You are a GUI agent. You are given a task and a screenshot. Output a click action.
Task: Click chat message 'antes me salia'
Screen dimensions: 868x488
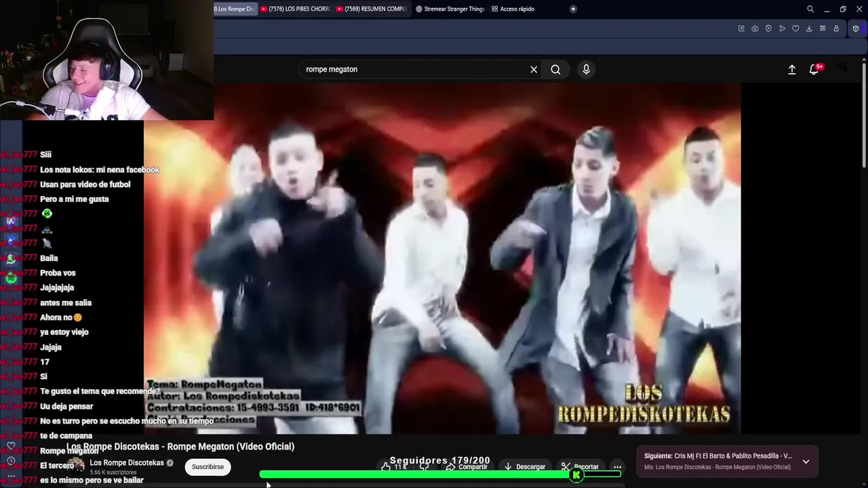coord(66,303)
